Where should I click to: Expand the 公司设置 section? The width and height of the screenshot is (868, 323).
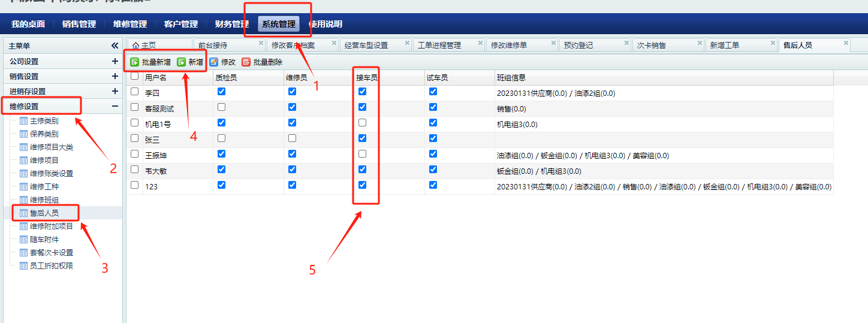(x=114, y=61)
